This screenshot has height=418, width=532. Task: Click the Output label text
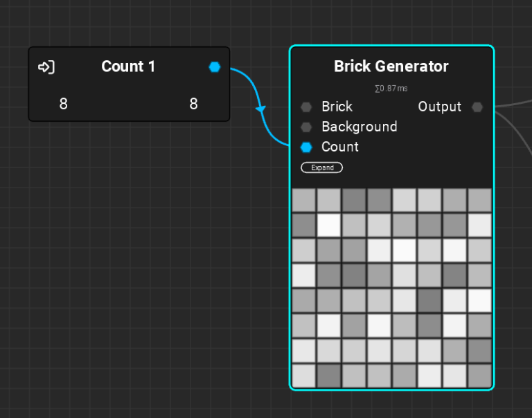pyautogui.click(x=439, y=107)
